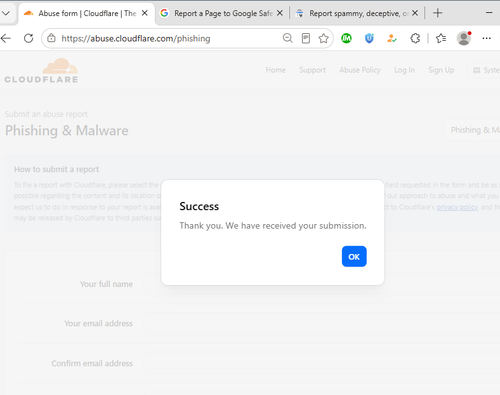
Task: Close the Report spammy, deceptive tab
Action: (415, 13)
